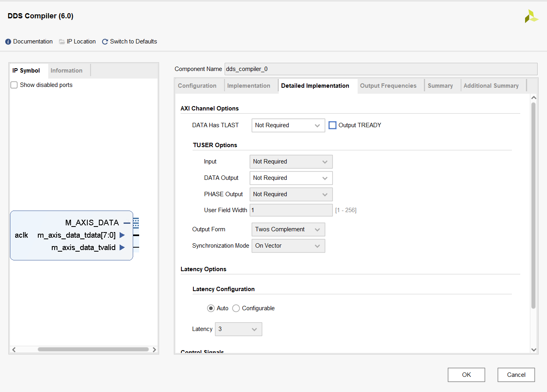
Task: Click the User Field Width input
Action: pyautogui.click(x=291, y=210)
